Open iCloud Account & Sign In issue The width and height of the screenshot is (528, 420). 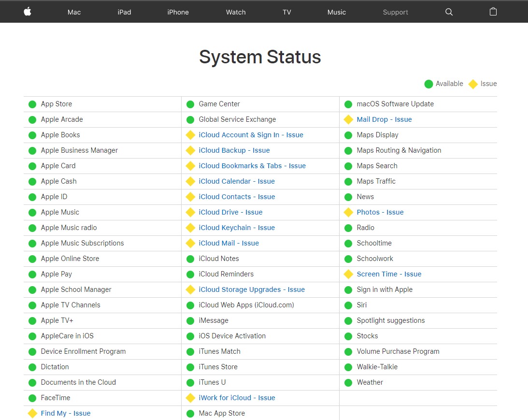point(251,135)
